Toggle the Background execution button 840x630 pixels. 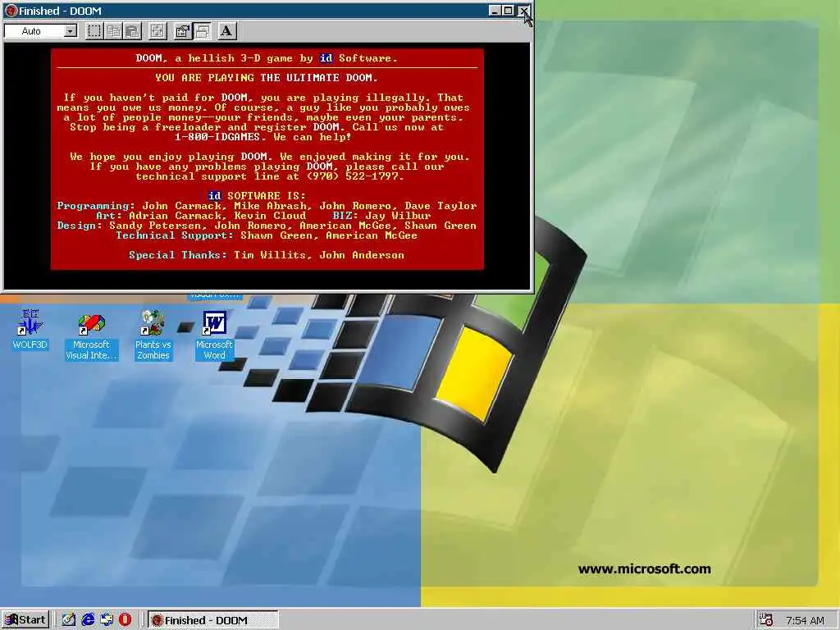coord(202,31)
